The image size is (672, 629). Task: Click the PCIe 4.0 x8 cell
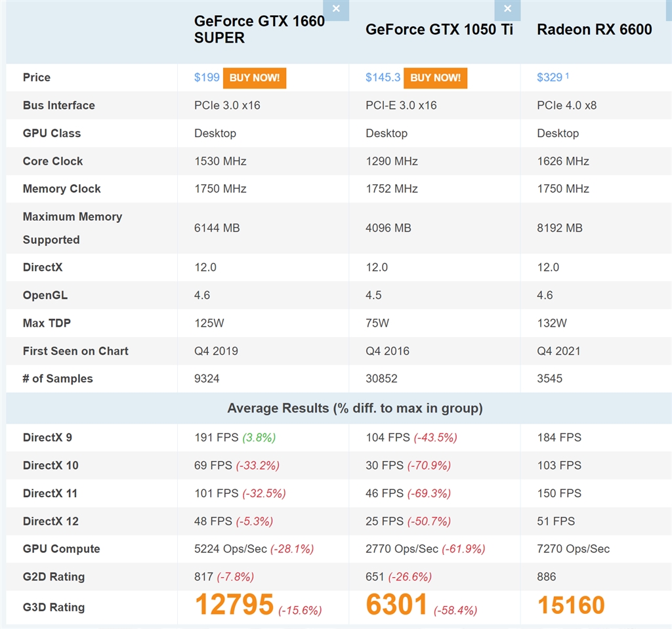pyautogui.click(x=566, y=106)
